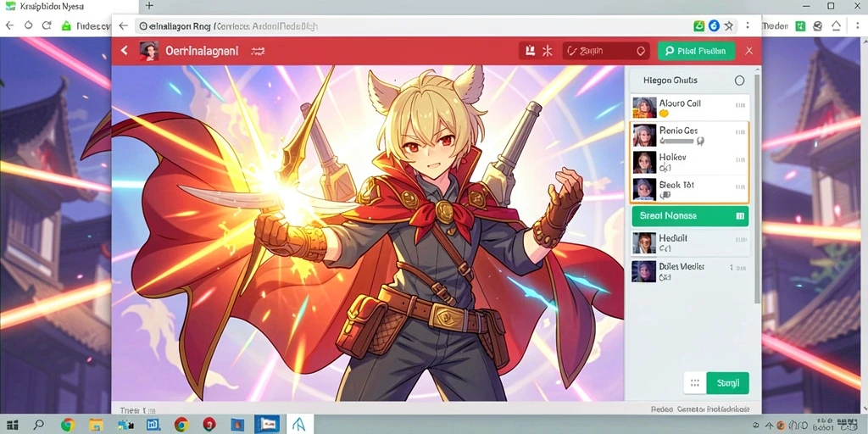868x434 pixels.
Task: Select the Hedioit contact entry
Action: click(x=690, y=242)
